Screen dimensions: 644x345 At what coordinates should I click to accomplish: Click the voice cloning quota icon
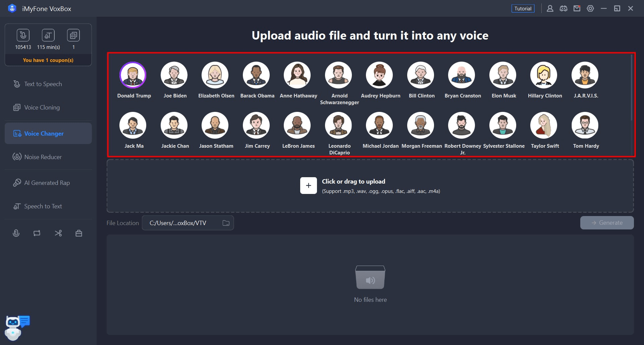(73, 35)
